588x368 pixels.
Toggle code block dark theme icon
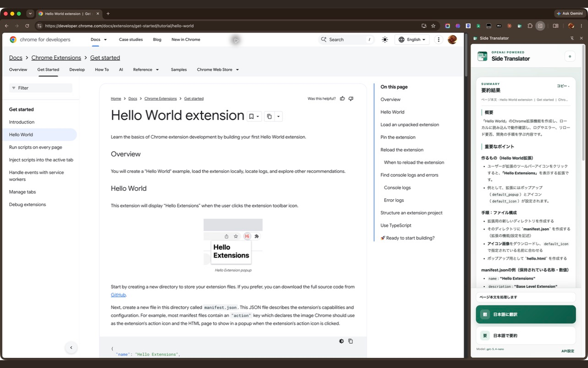click(341, 341)
